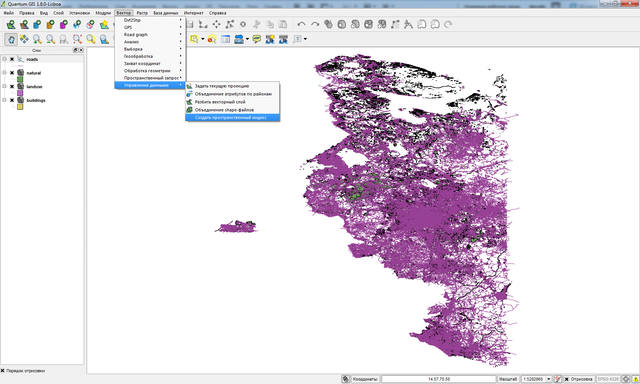This screenshot has height=384, width=640.
Task: Click the Add PostGIS Layer database icon
Action: point(37,24)
